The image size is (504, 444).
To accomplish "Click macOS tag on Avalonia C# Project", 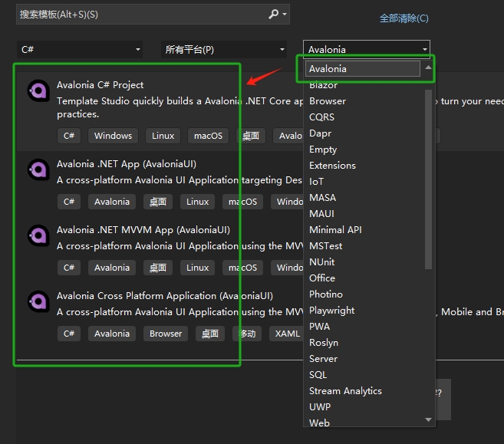I will point(209,136).
